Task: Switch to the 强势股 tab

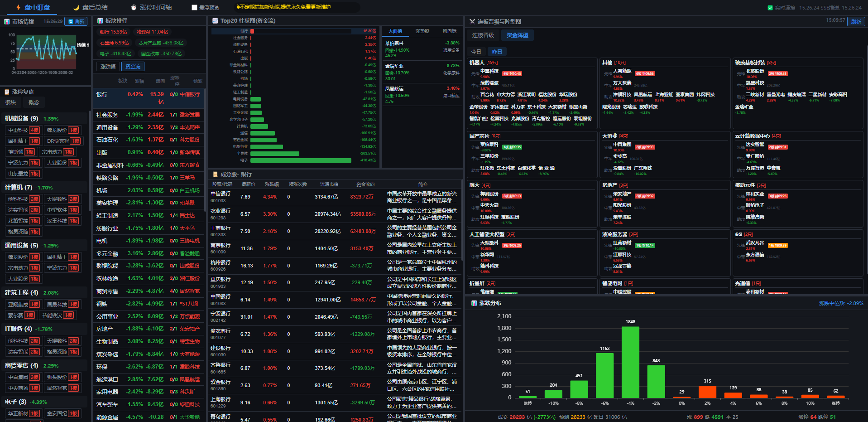Action: click(422, 31)
